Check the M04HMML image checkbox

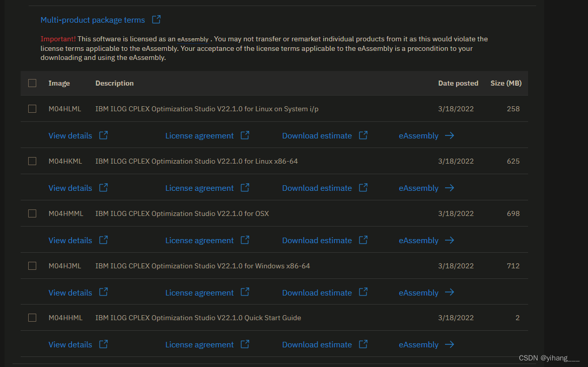click(32, 213)
